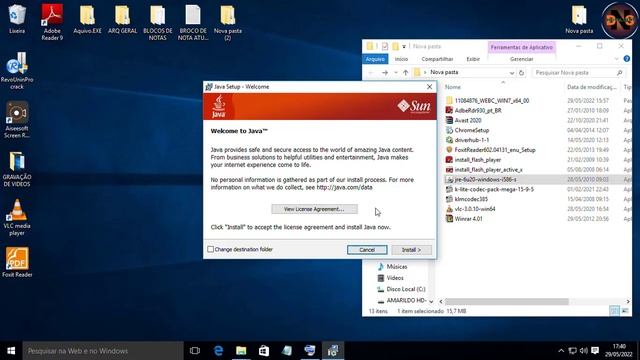640x360 pixels.
Task: Open the Windows Start menu
Action: pyautogui.click(x=11, y=351)
